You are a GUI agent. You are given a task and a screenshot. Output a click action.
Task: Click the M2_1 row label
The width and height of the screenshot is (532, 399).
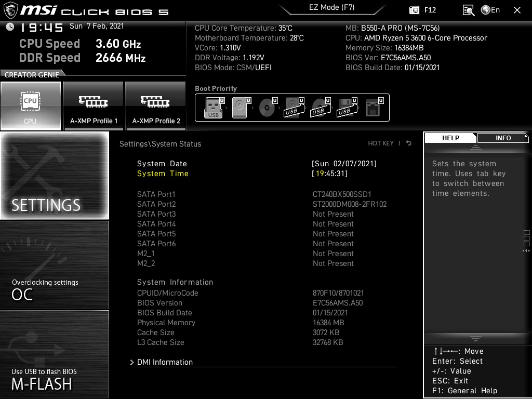tap(146, 254)
